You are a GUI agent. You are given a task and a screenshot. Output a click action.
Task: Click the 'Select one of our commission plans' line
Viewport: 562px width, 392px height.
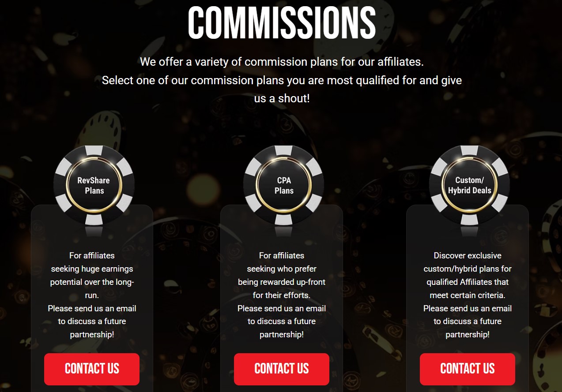point(282,80)
